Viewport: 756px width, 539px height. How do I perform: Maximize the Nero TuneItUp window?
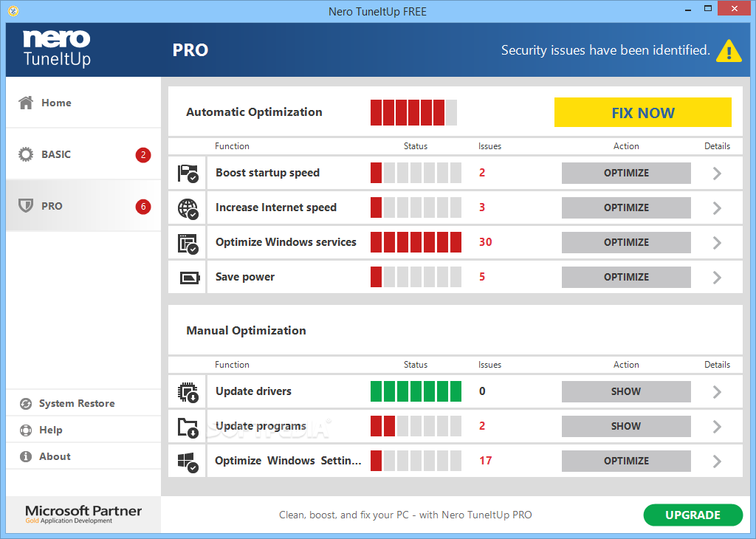[x=708, y=9]
